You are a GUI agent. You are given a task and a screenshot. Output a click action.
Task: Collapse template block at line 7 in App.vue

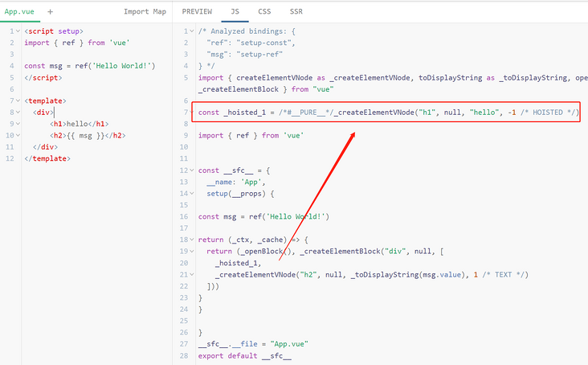tap(18, 101)
